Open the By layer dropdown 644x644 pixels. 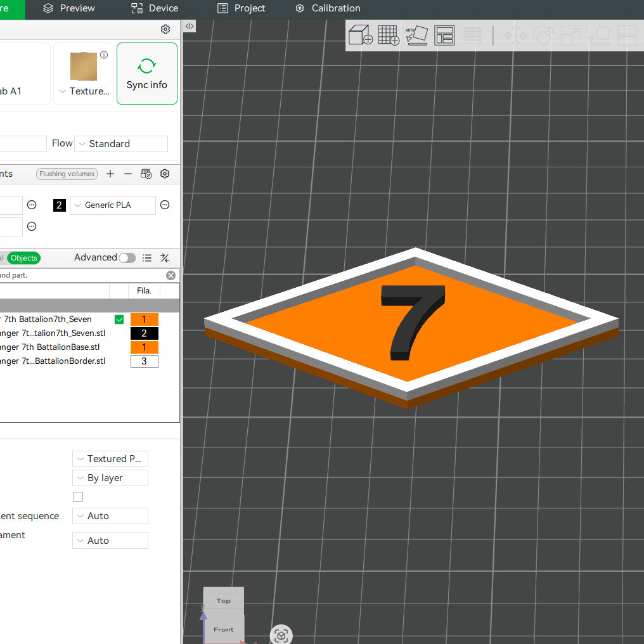pyautogui.click(x=110, y=478)
